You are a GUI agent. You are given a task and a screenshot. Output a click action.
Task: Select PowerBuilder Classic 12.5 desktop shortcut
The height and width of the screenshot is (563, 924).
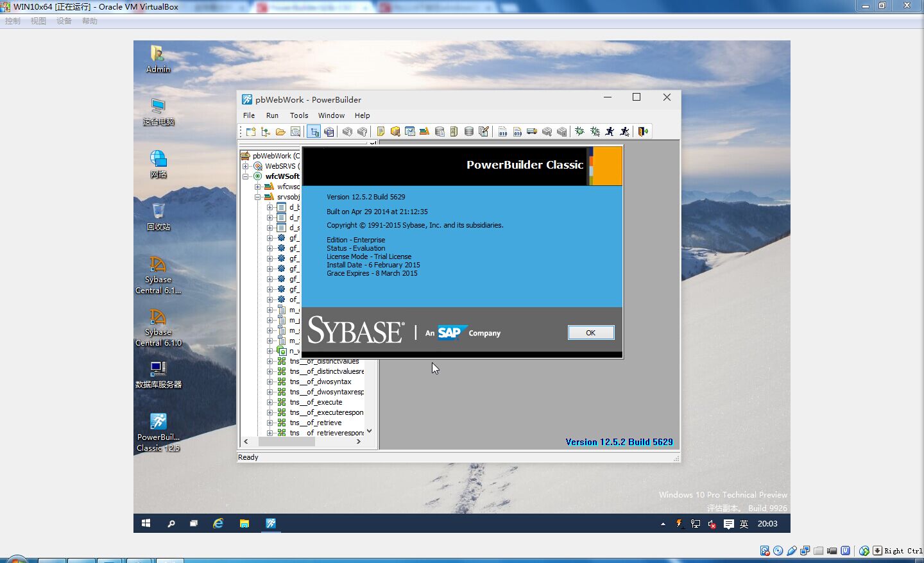[158, 432]
